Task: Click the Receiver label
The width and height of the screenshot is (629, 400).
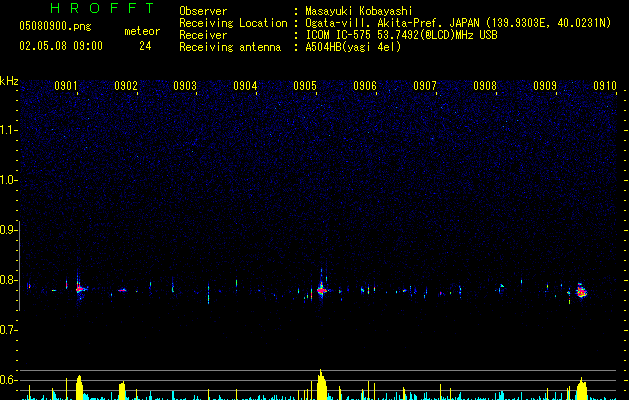Action: (x=203, y=35)
